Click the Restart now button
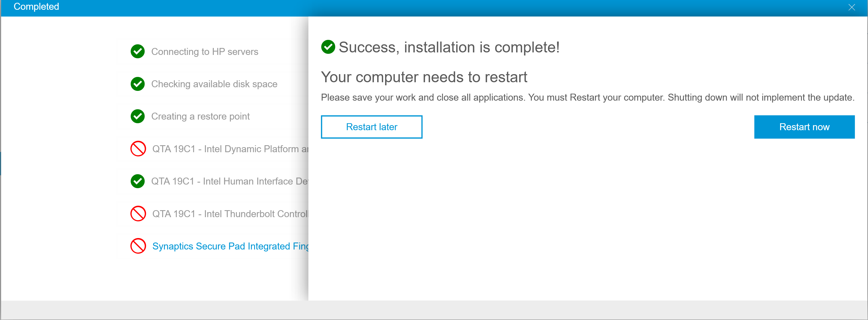 [804, 127]
